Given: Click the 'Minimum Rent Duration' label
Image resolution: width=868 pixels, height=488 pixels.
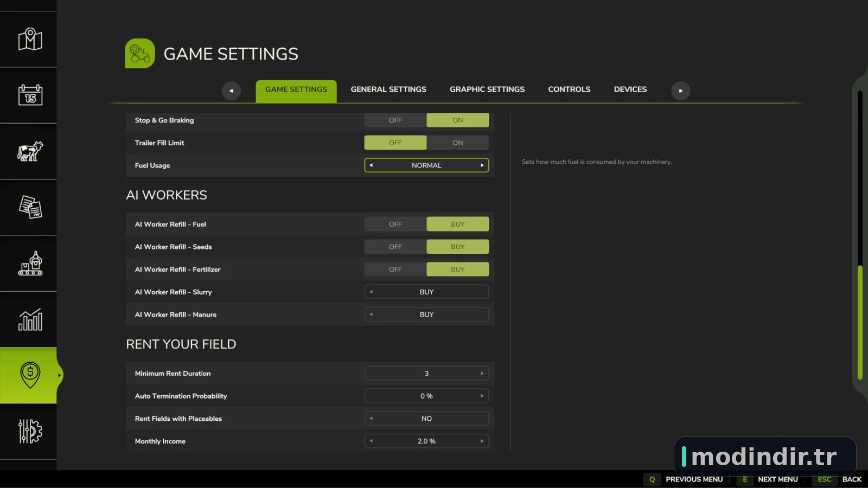Looking at the screenshot, I should (173, 374).
